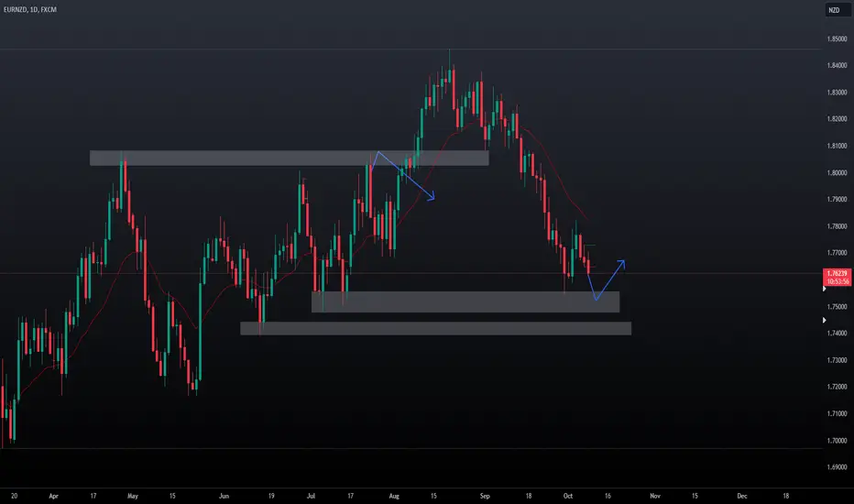Viewport: 854px width, 504px height.
Task: Click the 1.81000 price axis label
Action: coord(838,146)
